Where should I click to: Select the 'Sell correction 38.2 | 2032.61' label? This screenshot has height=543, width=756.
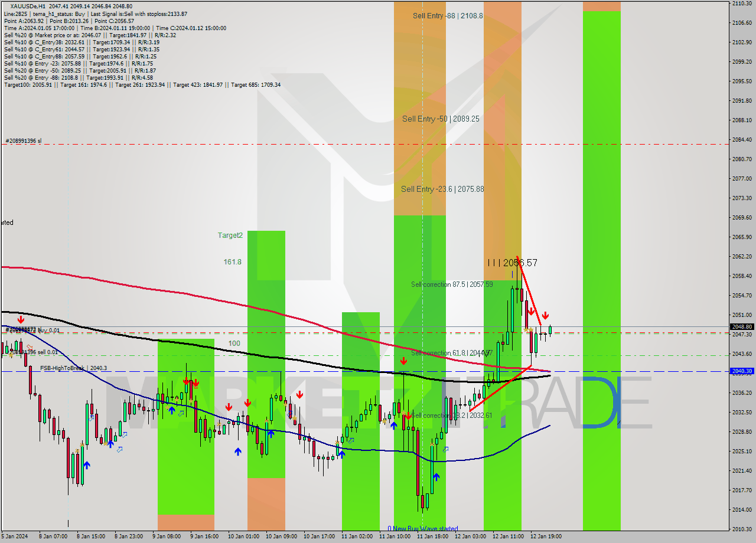point(452,416)
